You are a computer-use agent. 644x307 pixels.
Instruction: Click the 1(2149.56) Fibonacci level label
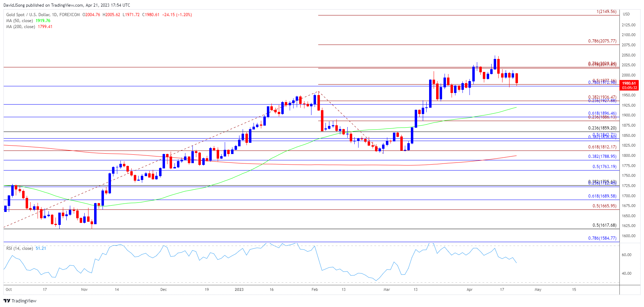tap(606, 12)
